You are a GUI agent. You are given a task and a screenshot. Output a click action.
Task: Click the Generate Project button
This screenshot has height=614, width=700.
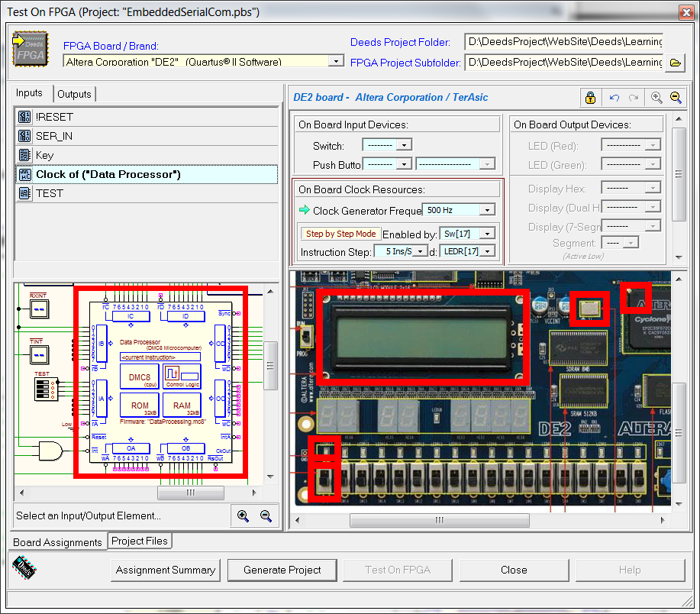pyautogui.click(x=282, y=570)
